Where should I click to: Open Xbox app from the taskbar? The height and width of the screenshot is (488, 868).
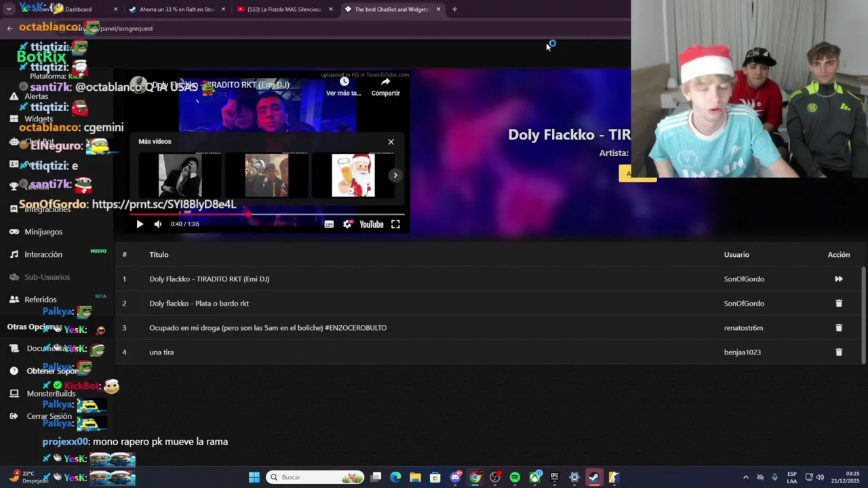(534, 477)
